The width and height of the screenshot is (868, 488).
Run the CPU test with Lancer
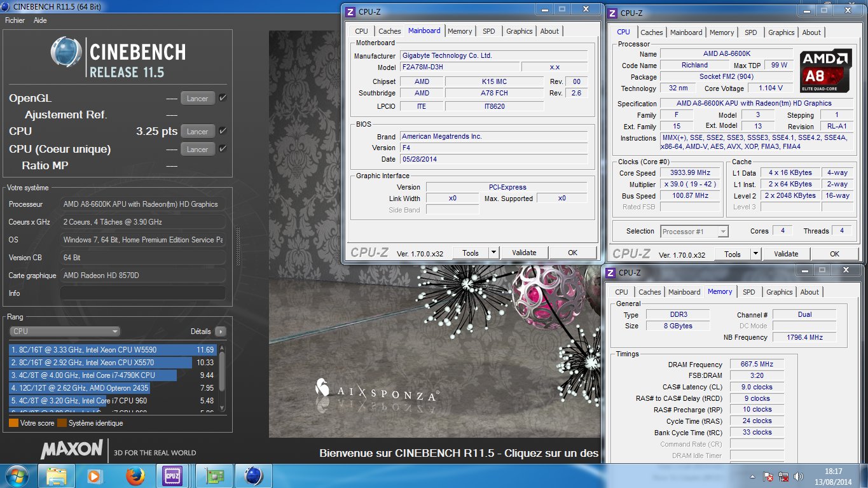(x=197, y=132)
